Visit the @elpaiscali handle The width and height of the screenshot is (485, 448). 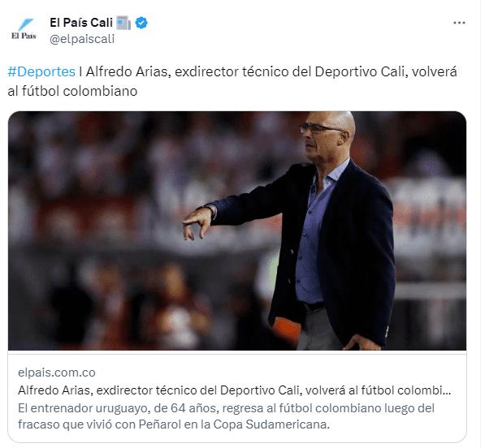[x=82, y=39]
